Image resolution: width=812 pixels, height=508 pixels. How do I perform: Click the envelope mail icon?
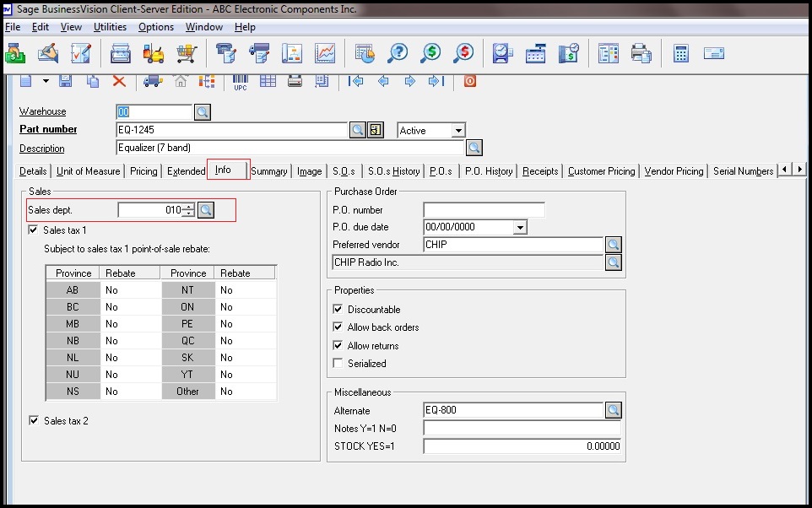pyautogui.click(x=714, y=53)
